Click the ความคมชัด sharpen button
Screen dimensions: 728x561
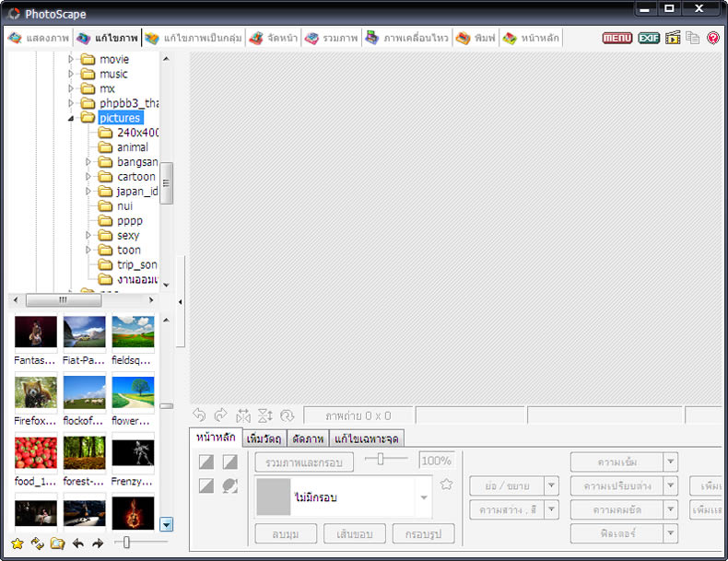pyautogui.click(x=617, y=509)
